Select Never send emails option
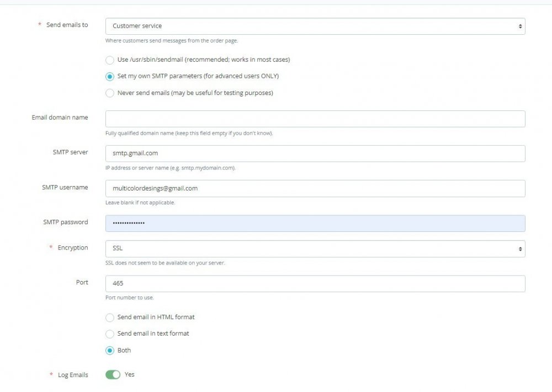Screen dimensions: 552x392 pyautogui.click(x=109, y=93)
